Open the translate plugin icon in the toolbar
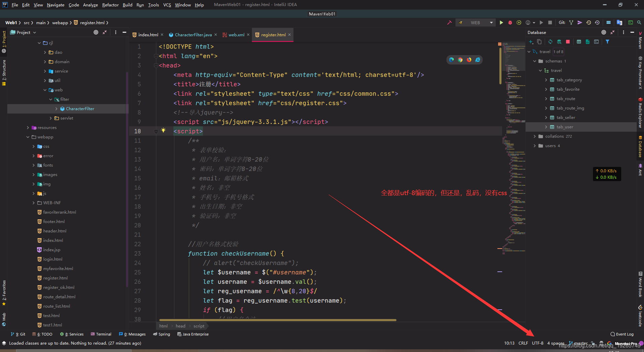Viewport: 644px width, 352px height. tap(620, 23)
